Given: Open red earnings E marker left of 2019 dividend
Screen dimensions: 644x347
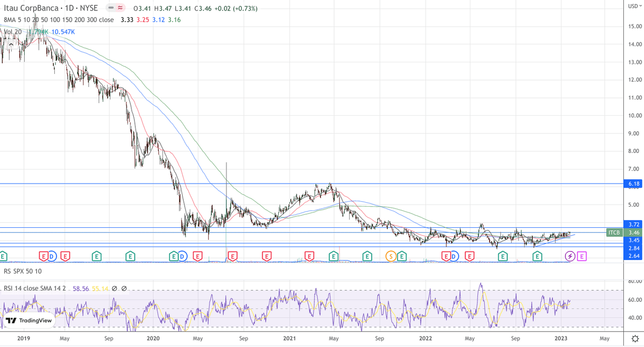Looking at the screenshot, I should pos(43,256).
